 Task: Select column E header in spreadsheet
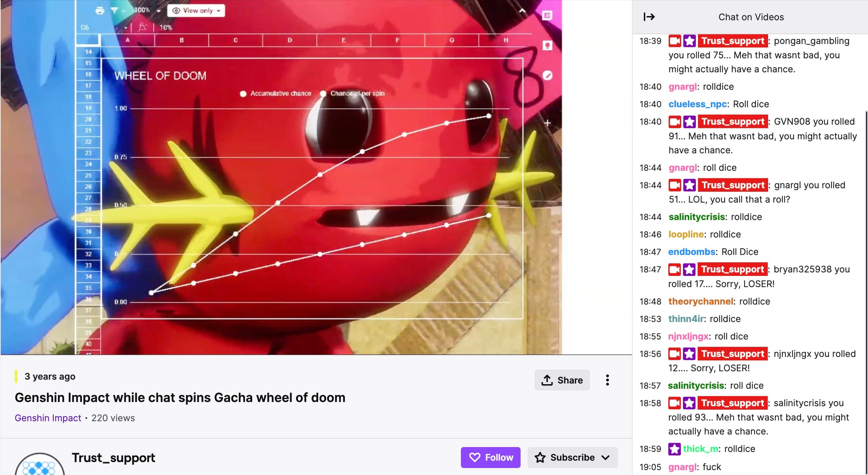(x=344, y=40)
